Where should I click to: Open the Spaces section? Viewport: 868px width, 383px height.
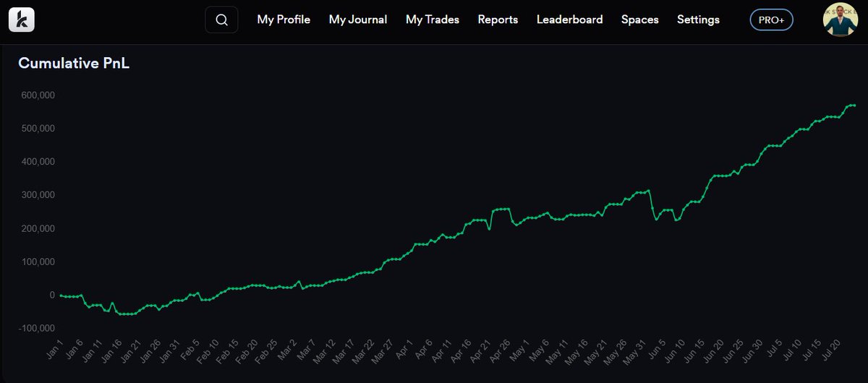coord(640,20)
